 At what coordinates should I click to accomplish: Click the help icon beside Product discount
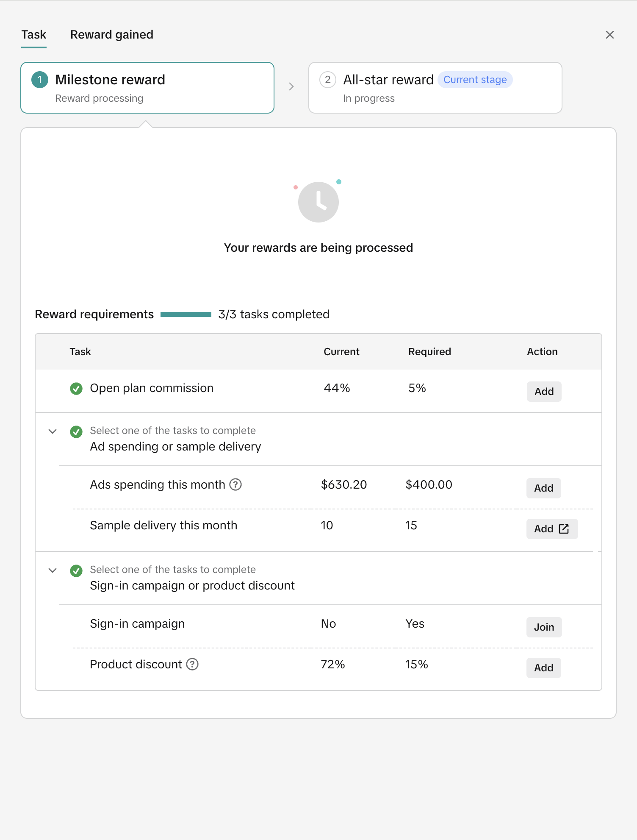192,664
